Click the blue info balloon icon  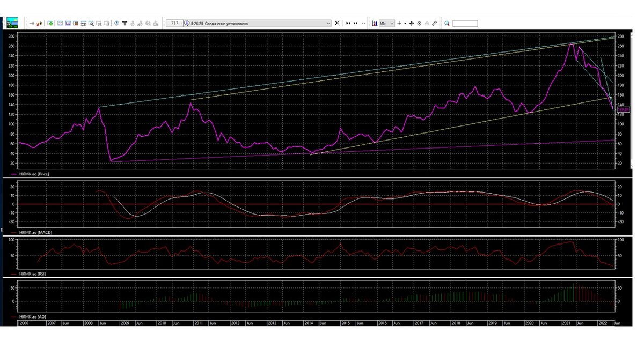pos(116,24)
